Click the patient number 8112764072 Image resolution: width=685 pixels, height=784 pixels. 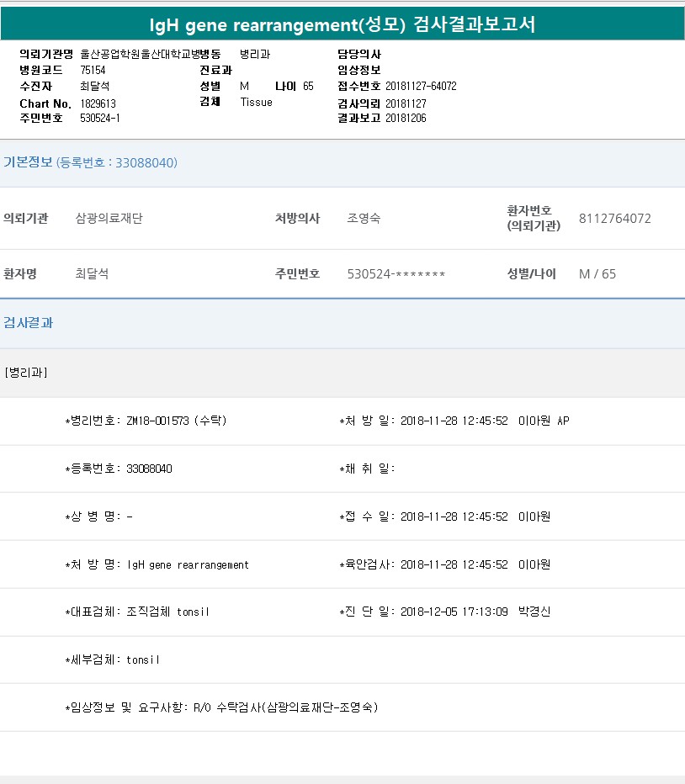click(x=614, y=219)
